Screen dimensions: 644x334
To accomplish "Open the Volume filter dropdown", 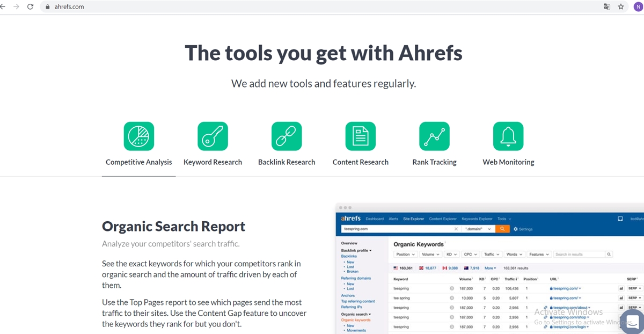I will point(430,255).
